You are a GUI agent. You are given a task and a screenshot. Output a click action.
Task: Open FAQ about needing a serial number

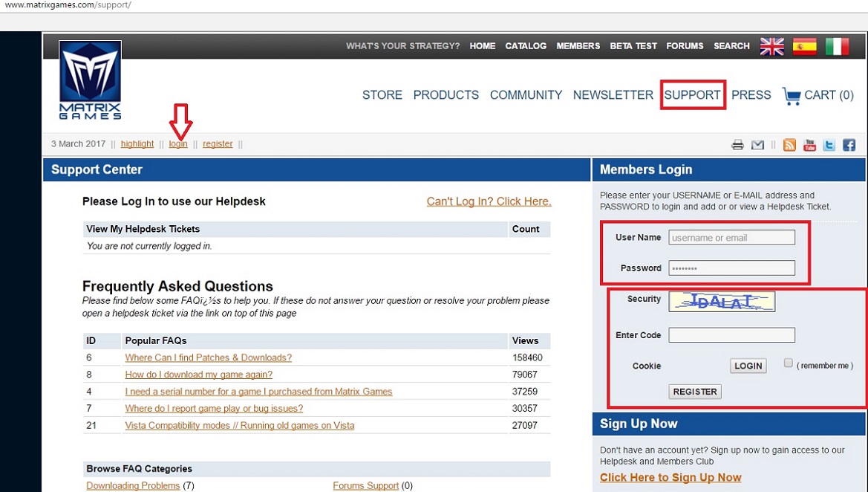coord(258,392)
